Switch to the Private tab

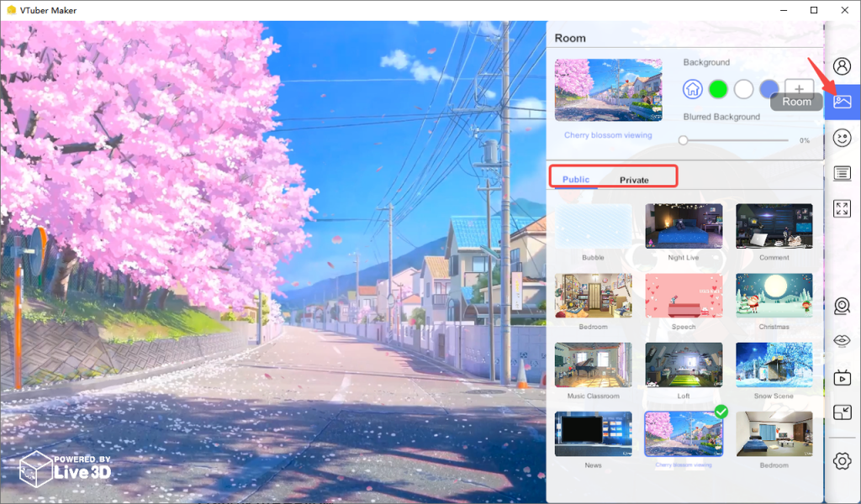(634, 180)
